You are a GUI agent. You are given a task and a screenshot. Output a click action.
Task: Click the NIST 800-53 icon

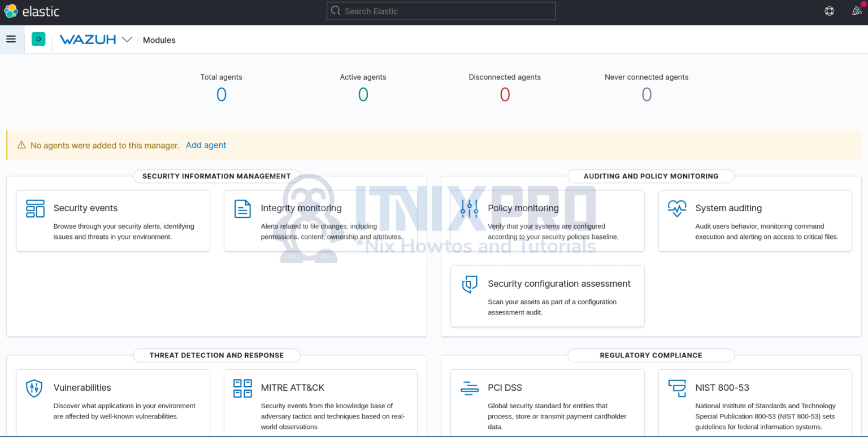tap(676, 388)
